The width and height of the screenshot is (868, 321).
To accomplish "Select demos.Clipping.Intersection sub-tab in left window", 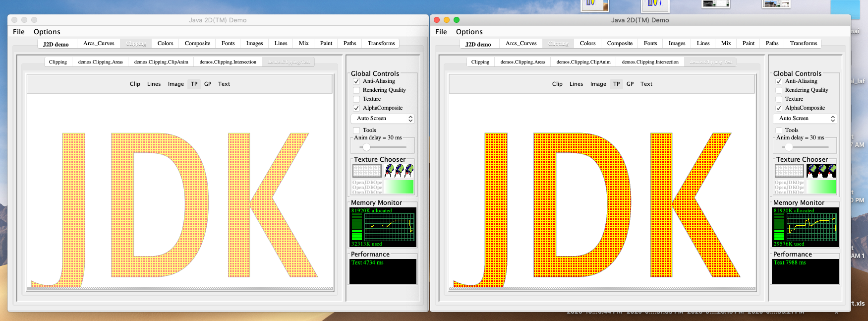I will (228, 62).
